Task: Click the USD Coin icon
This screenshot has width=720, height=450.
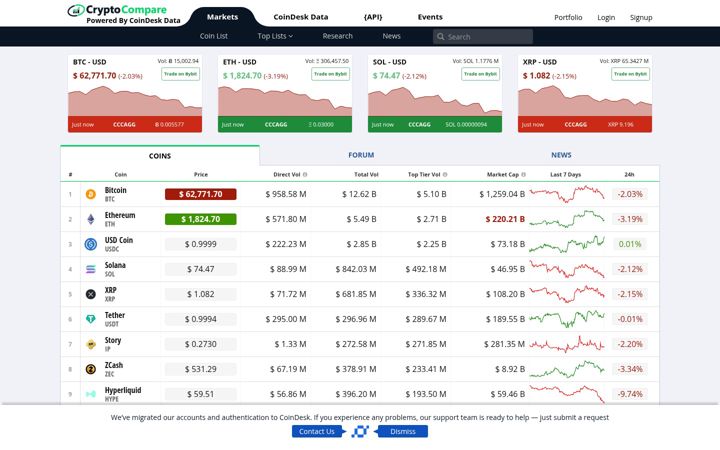Action: tap(91, 244)
